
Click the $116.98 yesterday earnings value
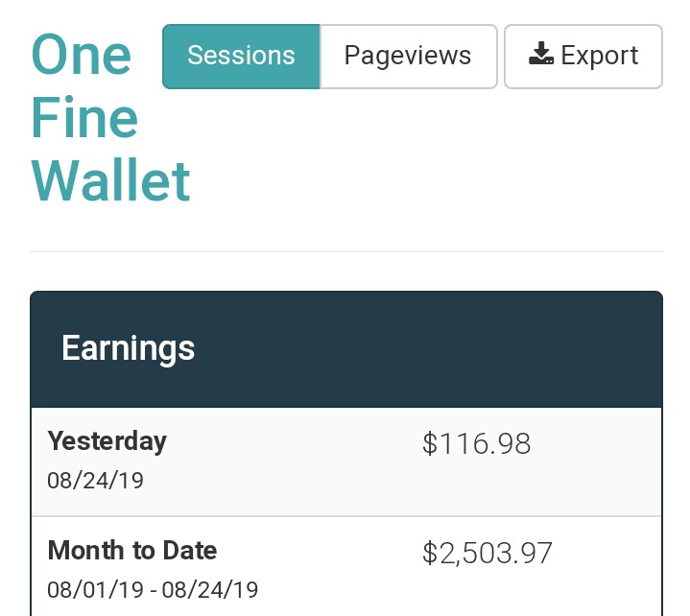[476, 443]
